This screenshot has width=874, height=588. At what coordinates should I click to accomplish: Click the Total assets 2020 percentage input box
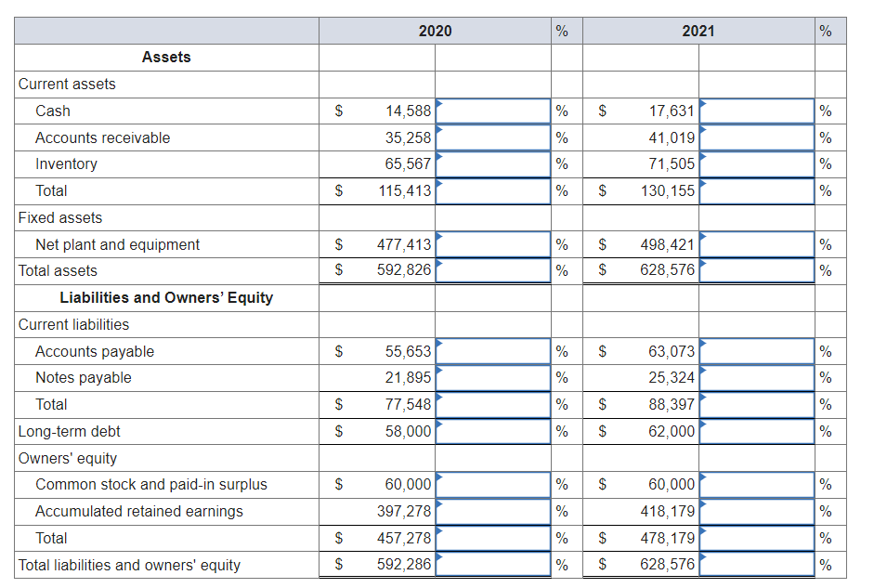click(492, 270)
